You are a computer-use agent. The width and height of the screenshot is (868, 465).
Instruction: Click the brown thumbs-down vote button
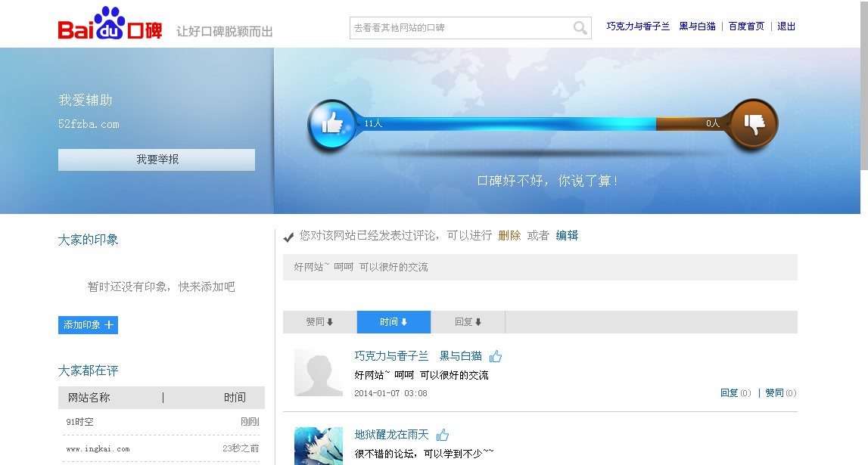click(x=754, y=124)
